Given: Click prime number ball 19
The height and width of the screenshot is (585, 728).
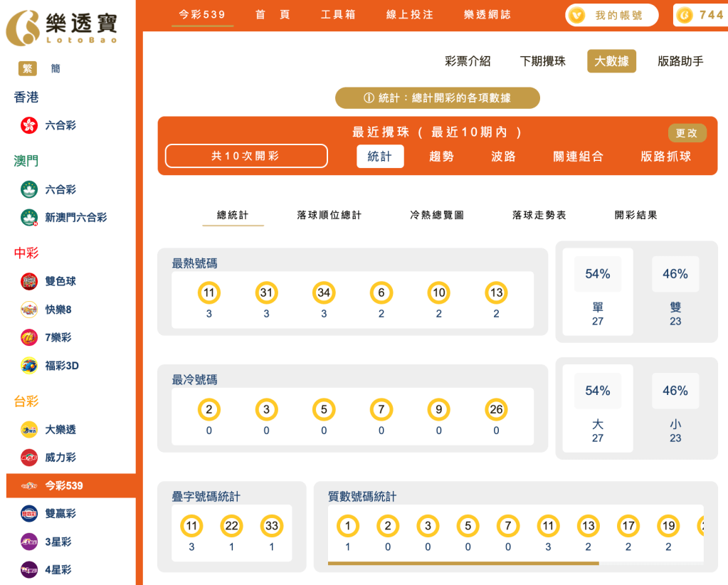Looking at the screenshot, I should (668, 526).
